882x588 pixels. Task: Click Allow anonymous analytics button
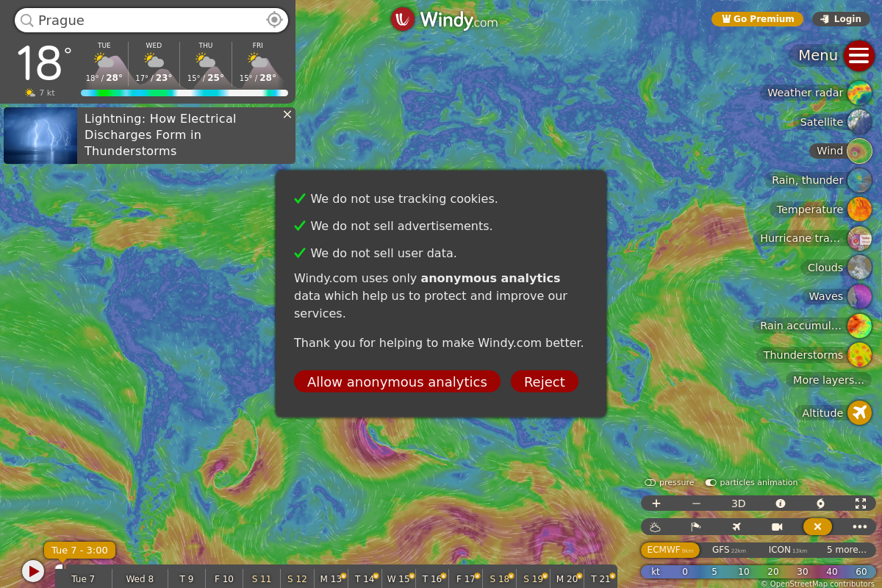397,381
